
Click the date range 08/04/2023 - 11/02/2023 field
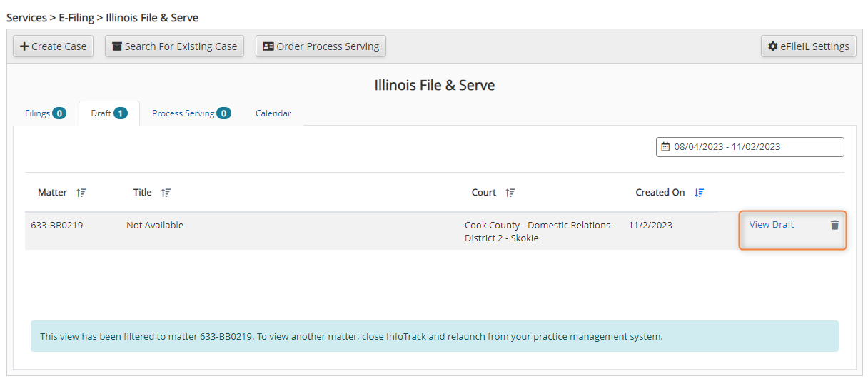click(x=750, y=147)
